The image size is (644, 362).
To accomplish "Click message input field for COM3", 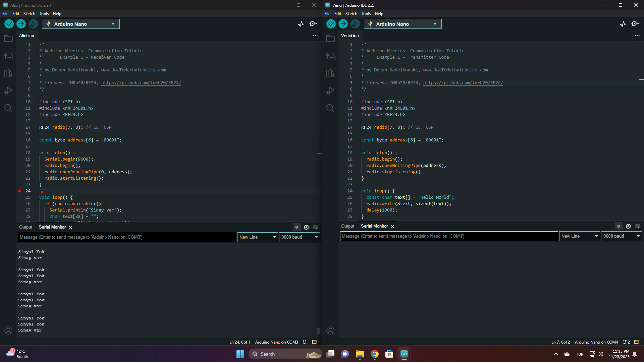I will [x=127, y=237].
